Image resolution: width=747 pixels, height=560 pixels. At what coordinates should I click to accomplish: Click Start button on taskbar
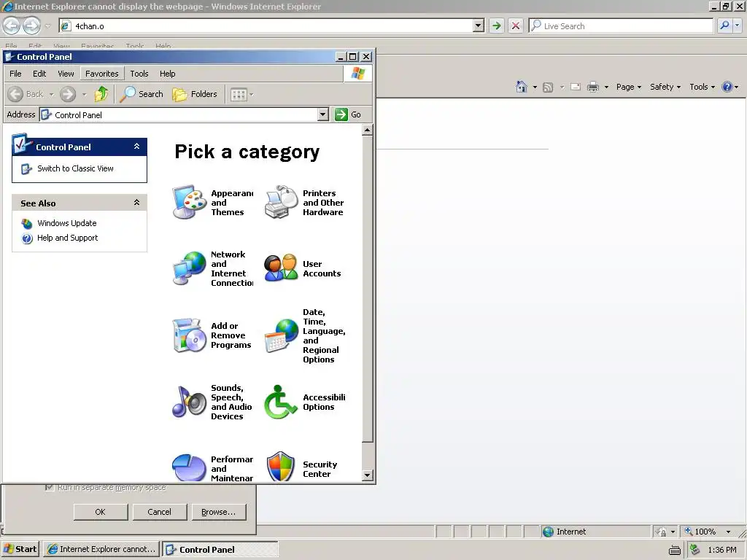(x=20, y=550)
